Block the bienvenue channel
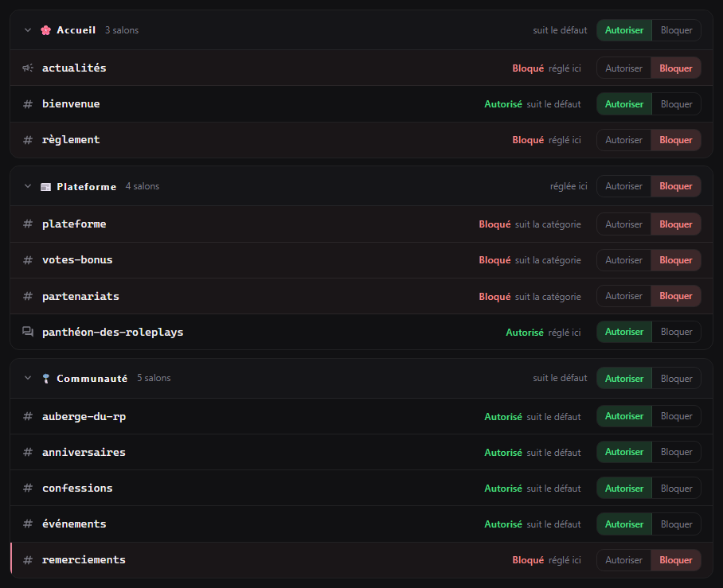 point(677,104)
